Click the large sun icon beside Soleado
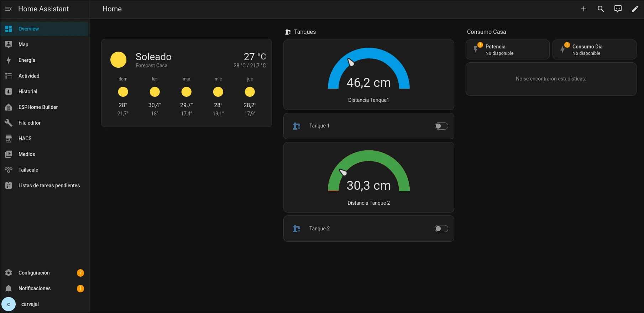 [x=119, y=59]
